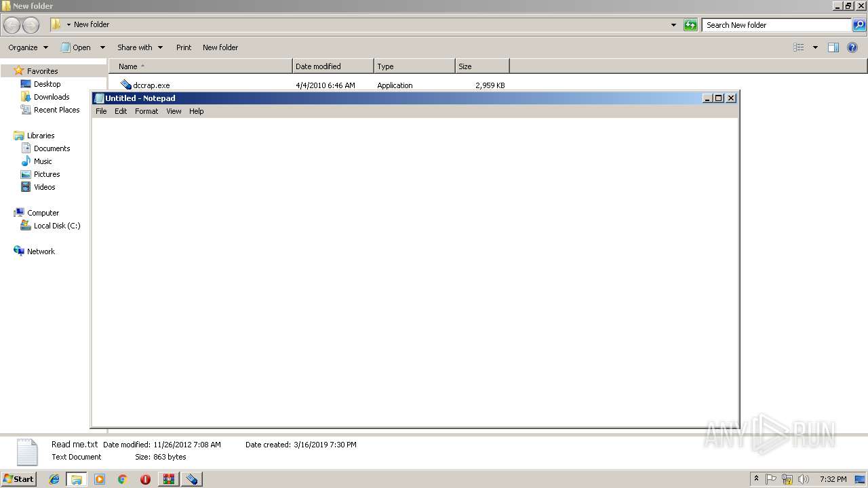Open Opera browser from the taskbar
The width and height of the screenshot is (868, 488).
(x=145, y=479)
